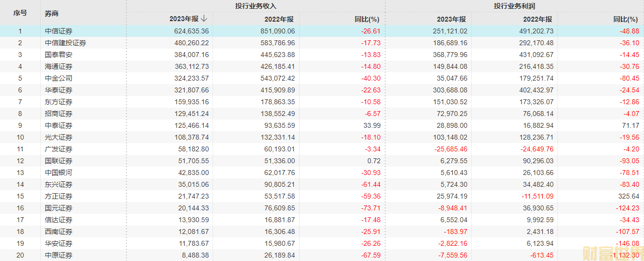Click the 90,296.03 profit cell
644x261 pixels.
tap(538, 161)
